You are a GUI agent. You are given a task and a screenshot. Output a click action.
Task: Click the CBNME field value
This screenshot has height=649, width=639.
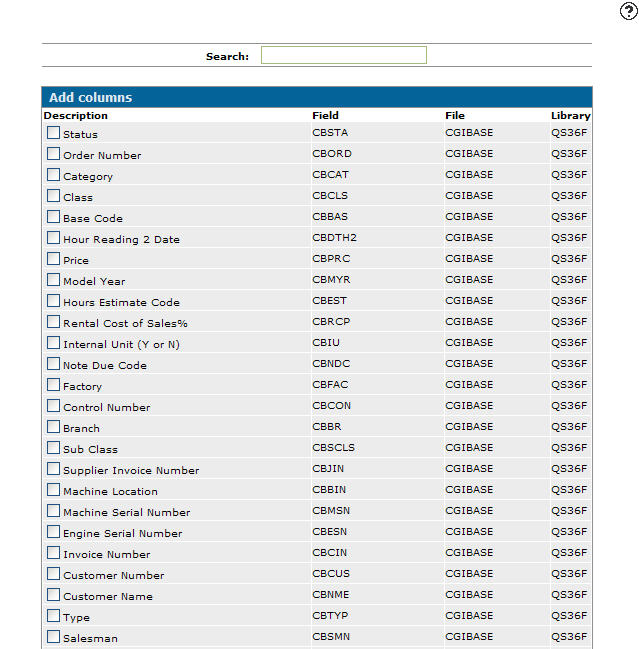[x=331, y=594]
